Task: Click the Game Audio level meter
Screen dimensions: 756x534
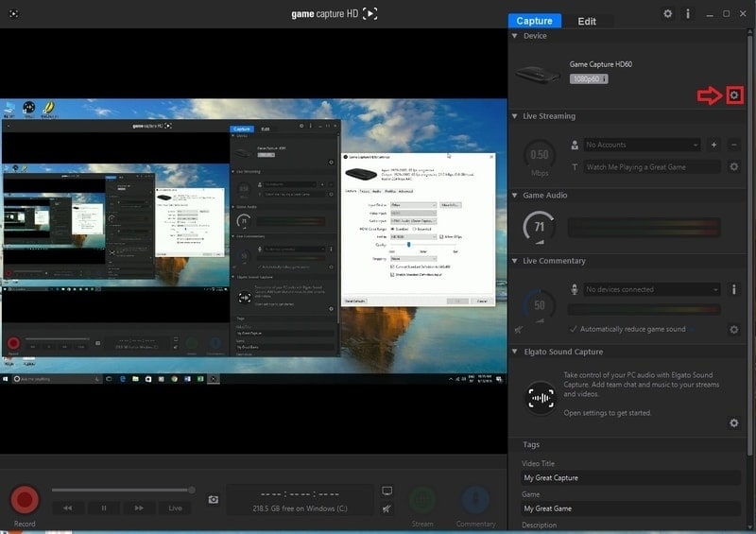Action: (644, 227)
